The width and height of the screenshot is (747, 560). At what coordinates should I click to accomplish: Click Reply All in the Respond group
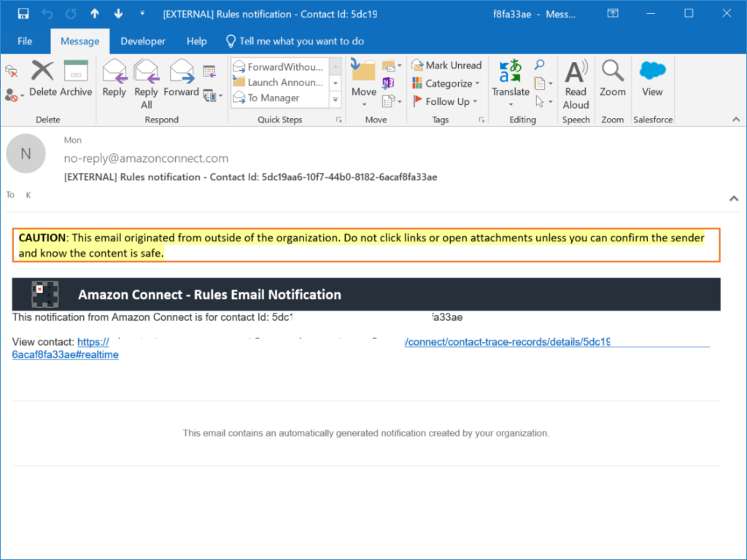pyautogui.click(x=146, y=85)
